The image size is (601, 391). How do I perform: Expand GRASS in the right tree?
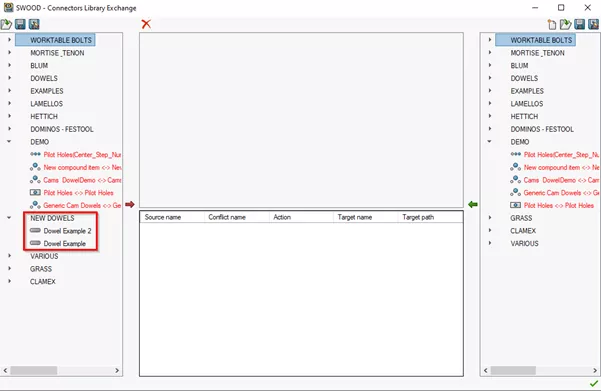489,218
